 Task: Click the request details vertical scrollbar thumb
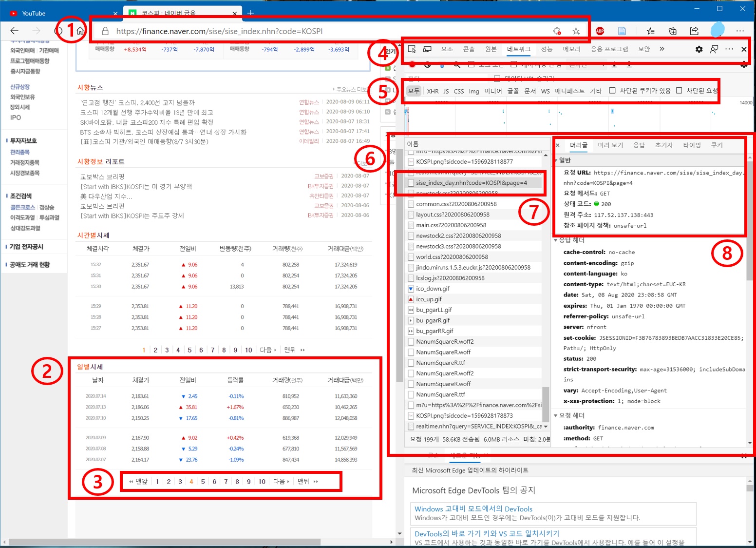click(x=749, y=220)
